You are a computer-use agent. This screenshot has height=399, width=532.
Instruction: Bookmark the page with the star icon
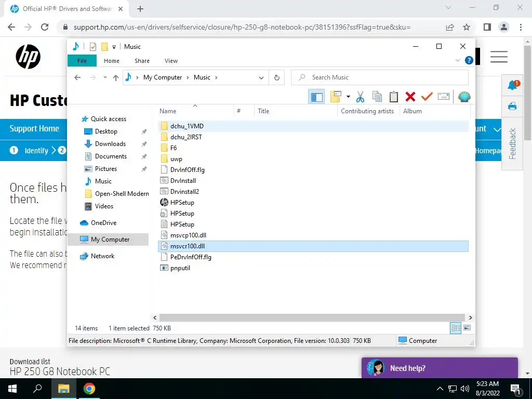(x=467, y=27)
